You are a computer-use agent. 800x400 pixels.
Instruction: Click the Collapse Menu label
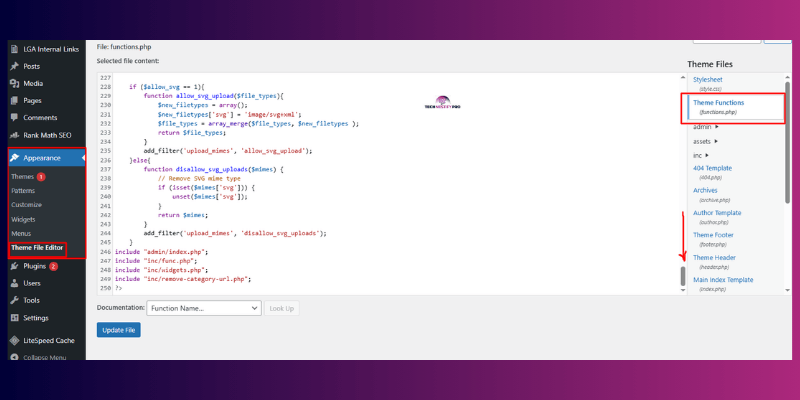[x=45, y=358]
